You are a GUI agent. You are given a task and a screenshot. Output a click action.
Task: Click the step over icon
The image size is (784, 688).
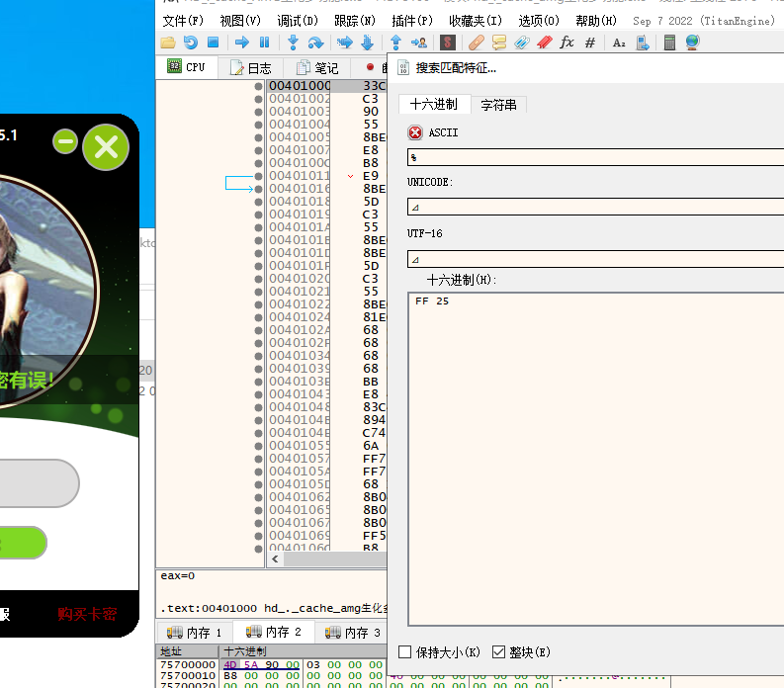pos(316,43)
